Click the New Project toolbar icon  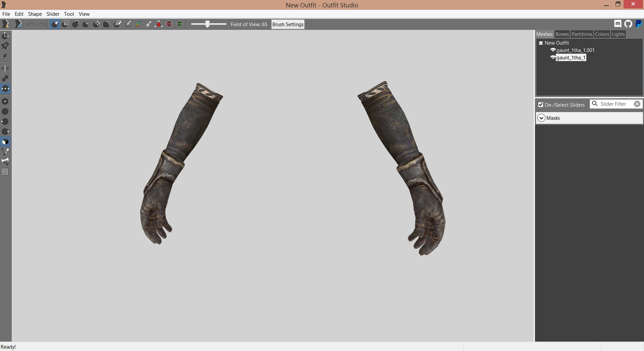(x=6, y=24)
